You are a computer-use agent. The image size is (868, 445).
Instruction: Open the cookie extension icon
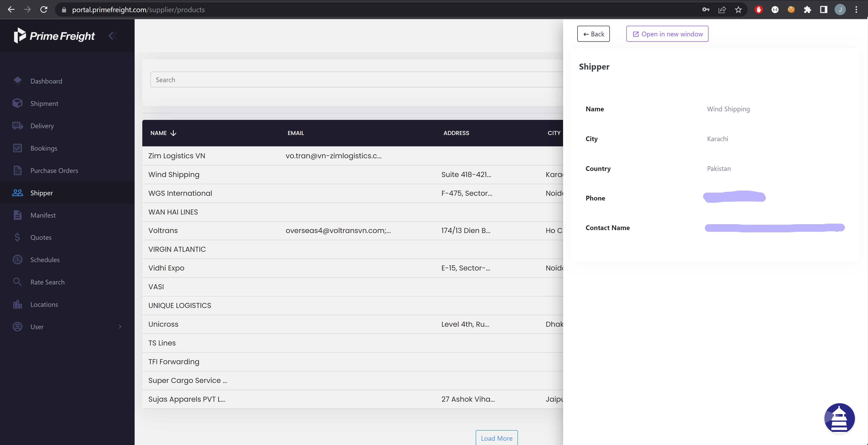(791, 10)
